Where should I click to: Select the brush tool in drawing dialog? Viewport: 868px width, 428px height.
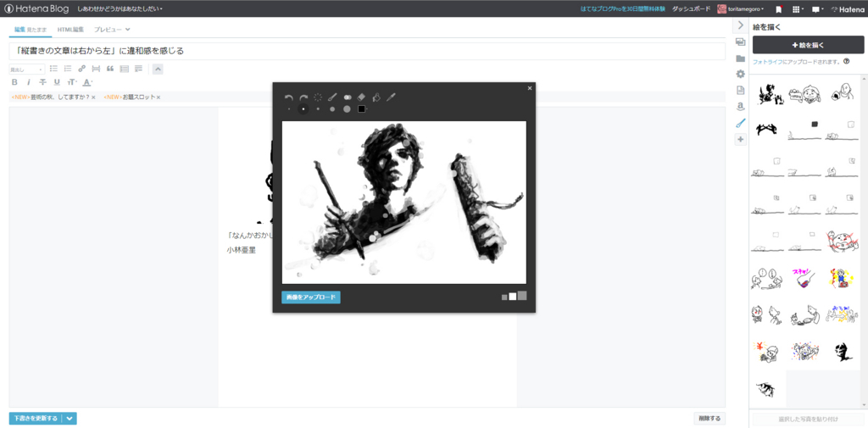pyautogui.click(x=332, y=97)
